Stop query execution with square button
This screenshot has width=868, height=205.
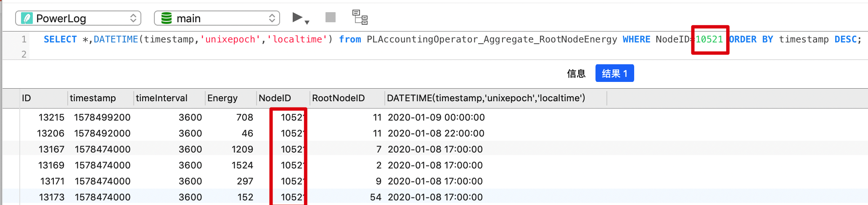[331, 17]
